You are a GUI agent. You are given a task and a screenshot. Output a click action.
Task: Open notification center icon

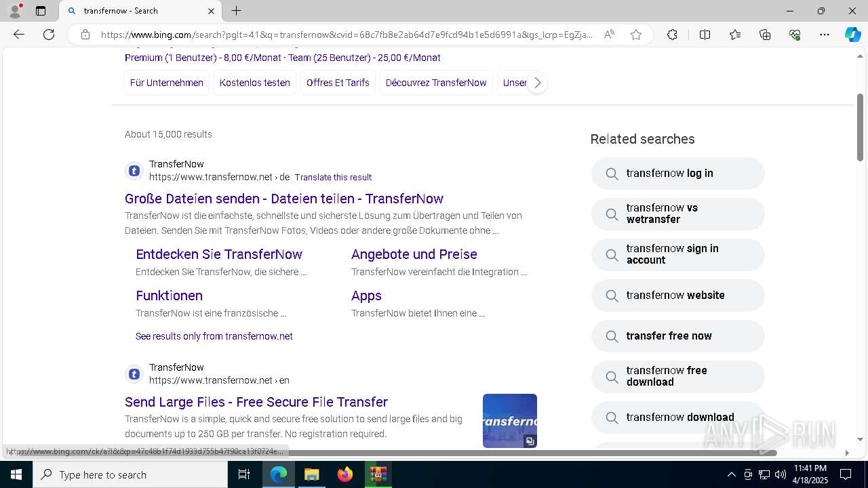pyautogui.click(x=846, y=474)
